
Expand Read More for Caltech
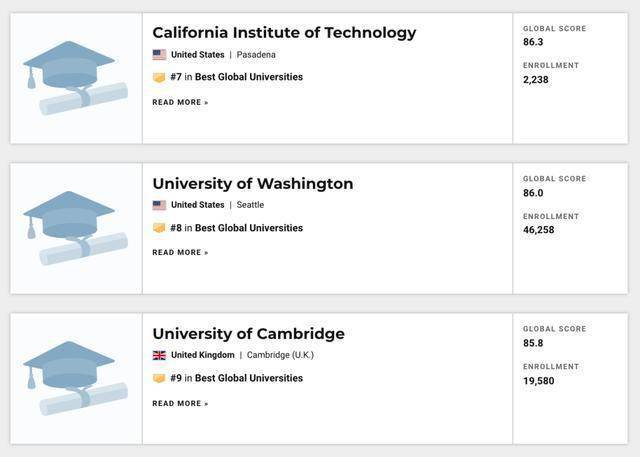click(x=180, y=102)
